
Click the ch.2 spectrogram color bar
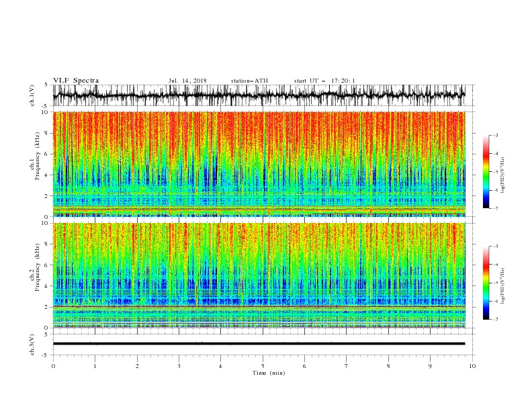coord(486,283)
